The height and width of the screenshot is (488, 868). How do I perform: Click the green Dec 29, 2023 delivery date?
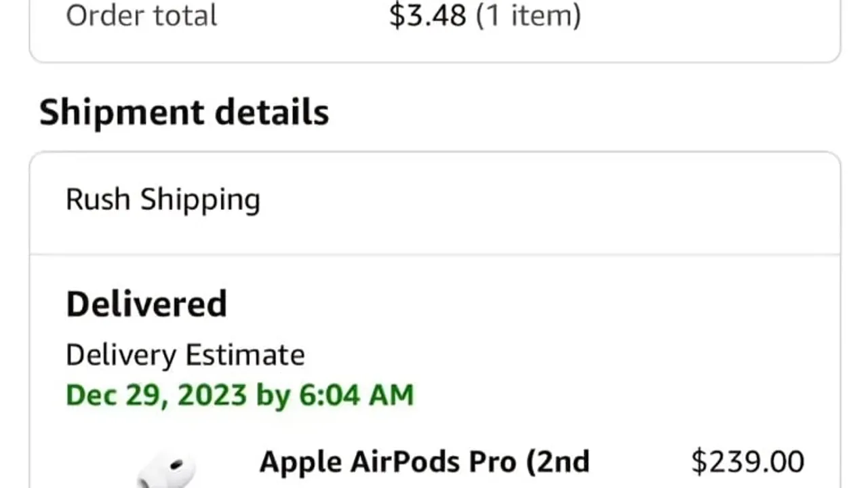(239, 395)
